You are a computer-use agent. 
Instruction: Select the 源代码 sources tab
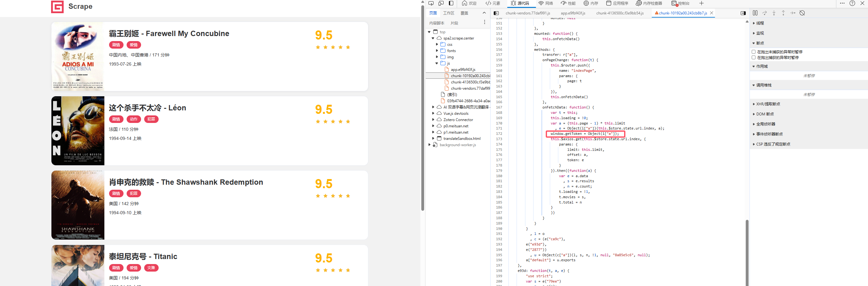[520, 3]
